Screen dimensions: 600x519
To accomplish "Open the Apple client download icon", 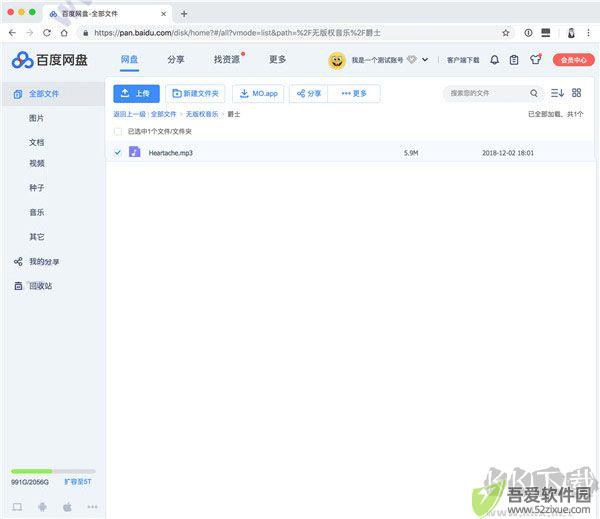I will [67, 507].
